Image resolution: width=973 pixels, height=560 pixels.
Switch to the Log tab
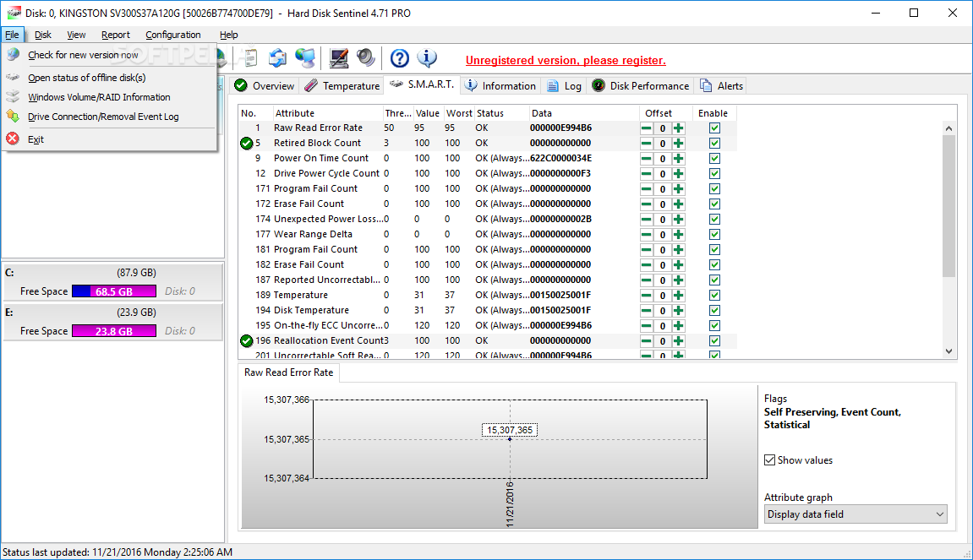click(x=564, y=85)
